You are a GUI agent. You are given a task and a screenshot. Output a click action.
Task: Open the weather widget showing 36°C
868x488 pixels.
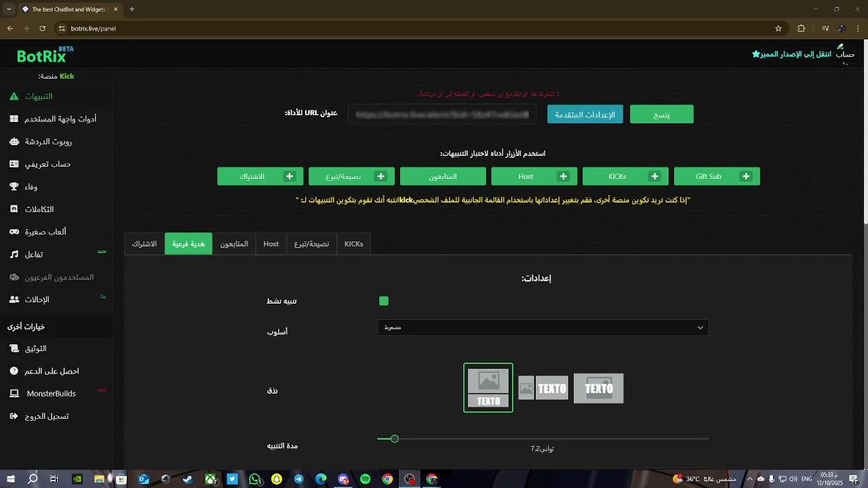click(704, 479)
